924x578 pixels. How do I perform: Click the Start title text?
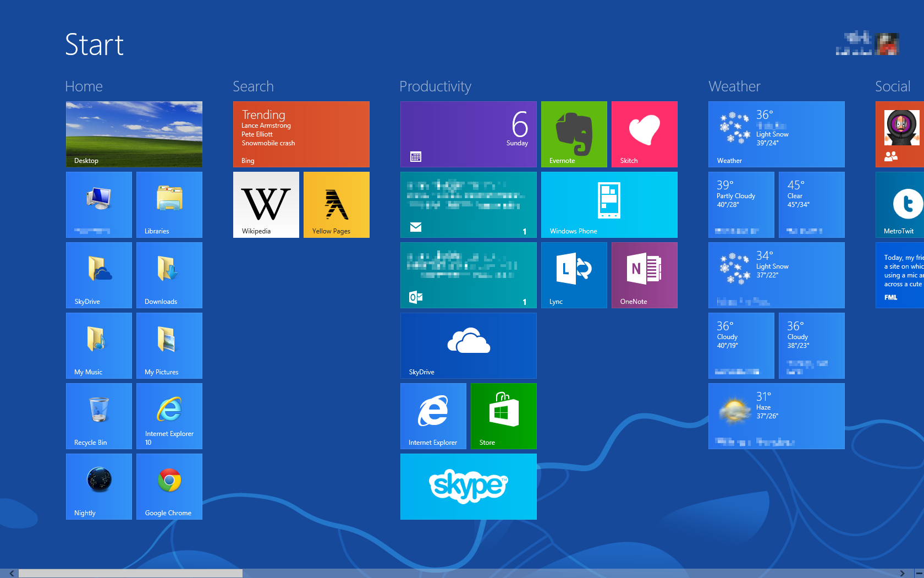coord(94,45)
